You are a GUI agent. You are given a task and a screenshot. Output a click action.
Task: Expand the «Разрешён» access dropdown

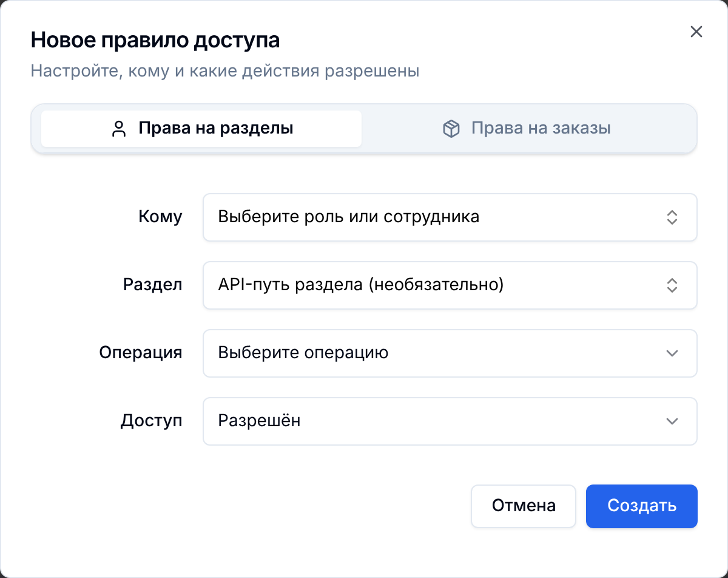(x=450, y=421)
